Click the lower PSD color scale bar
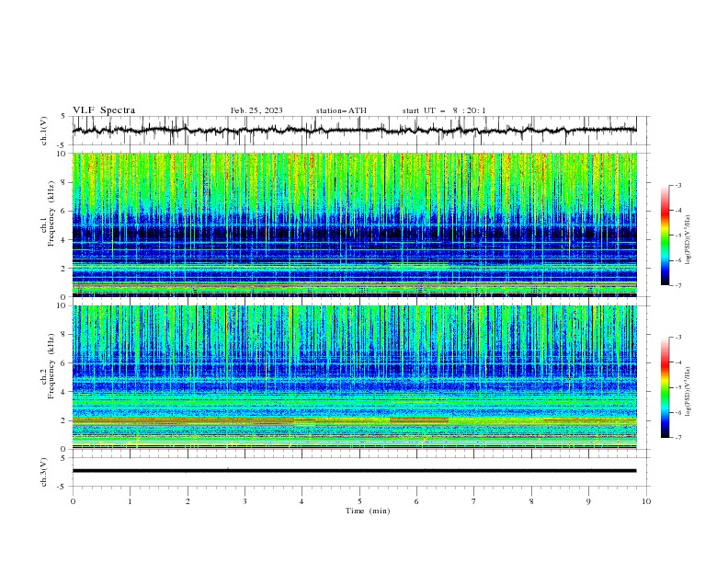728x563 pixels. [x=665, y=387]
